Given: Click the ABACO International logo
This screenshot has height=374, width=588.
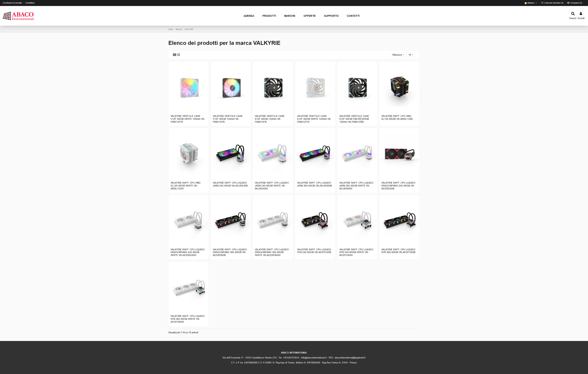Looking at the screenshot, I should click(x=18, y=16).
